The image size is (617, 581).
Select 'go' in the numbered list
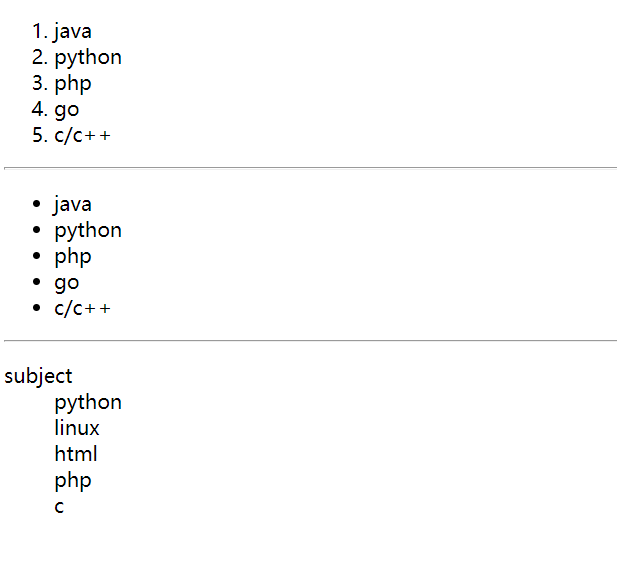coord(67,110)
